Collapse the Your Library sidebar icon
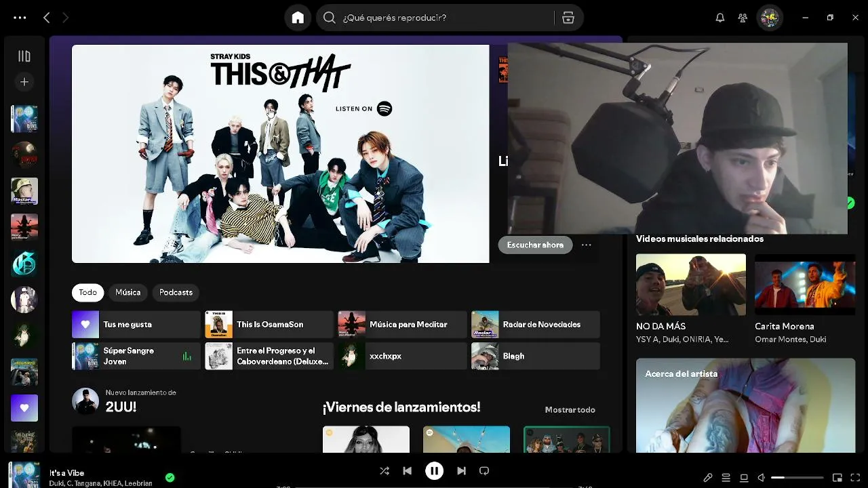Image resolution: width=868 pixels, height=488 pixels. click(24, 56)
